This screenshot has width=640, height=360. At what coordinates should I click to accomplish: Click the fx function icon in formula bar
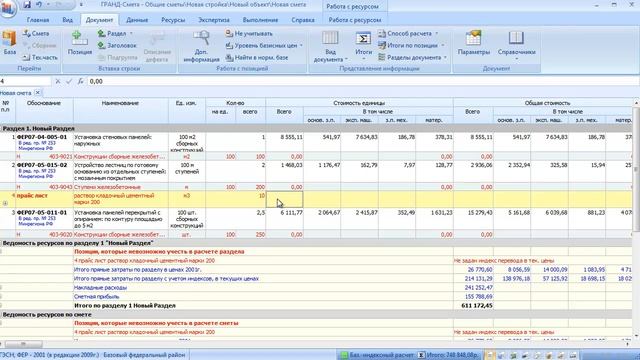coord(80,81)
